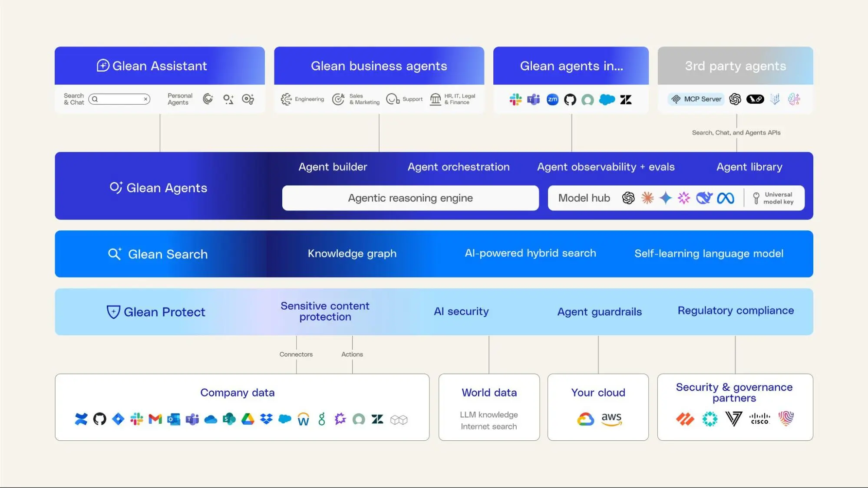
Task: Click the Gmail icon in Company data
Action: [x=154, y=419]
